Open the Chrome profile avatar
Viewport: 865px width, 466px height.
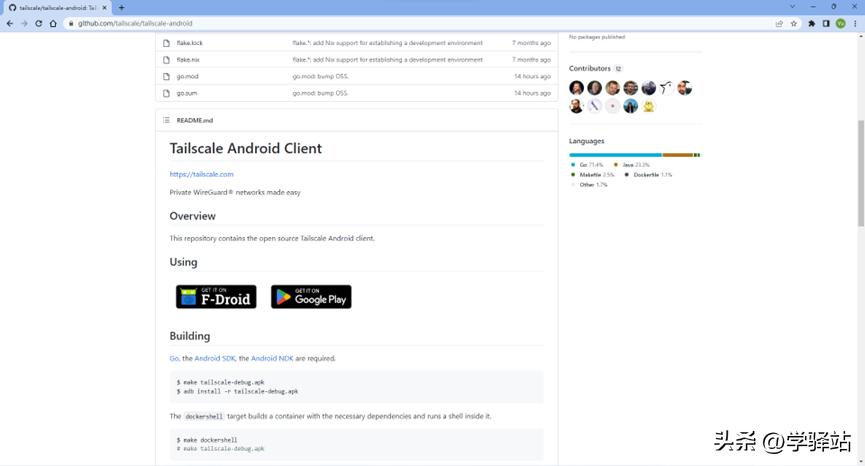[840, 24]
